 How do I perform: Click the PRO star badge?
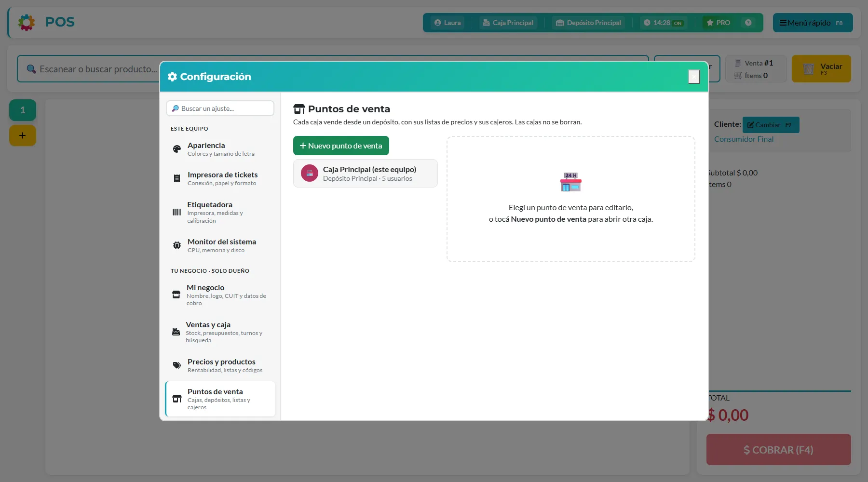[x=719, y=23]
